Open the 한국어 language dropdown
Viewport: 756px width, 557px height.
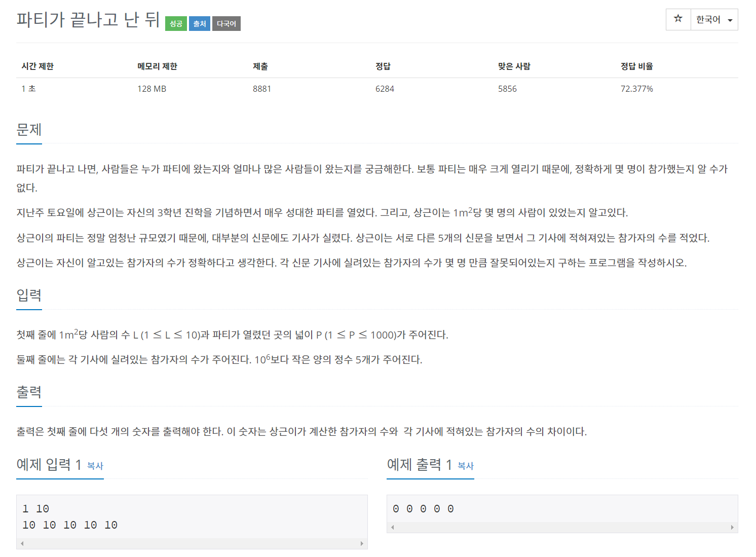coord(714,19)
